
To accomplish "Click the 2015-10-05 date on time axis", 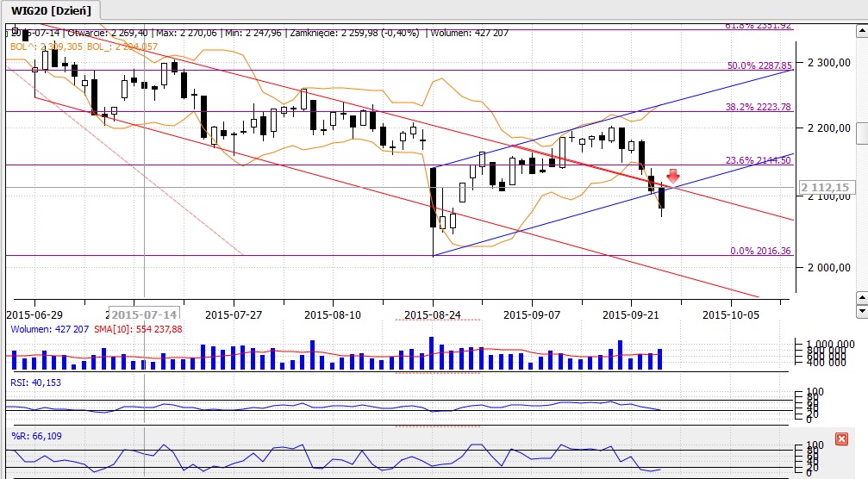I will tap(731, 314).
